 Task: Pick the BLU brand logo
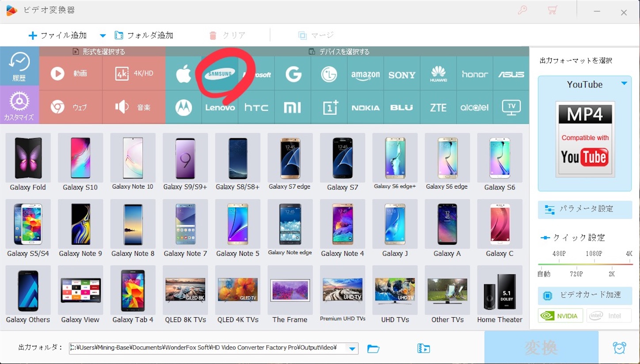tap(402, 107)
